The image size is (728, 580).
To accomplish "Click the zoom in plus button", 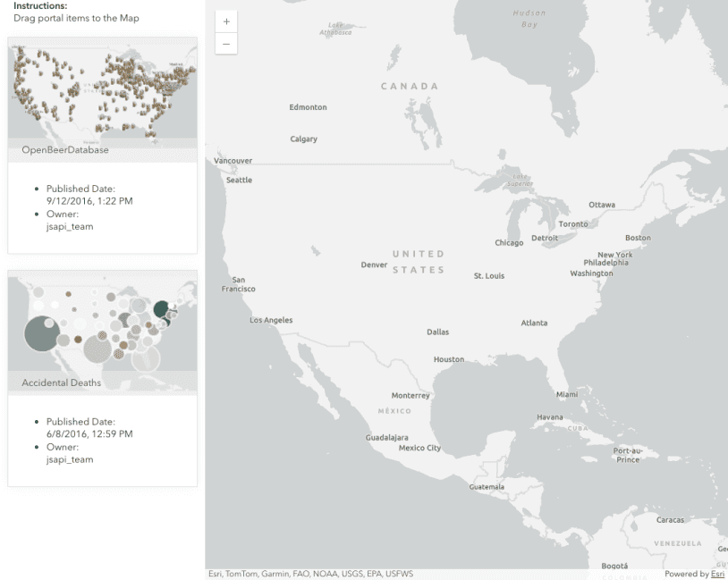I will (226, 21).
